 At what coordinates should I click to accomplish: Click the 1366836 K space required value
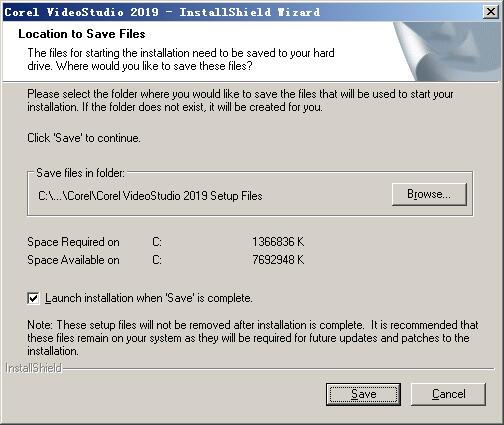point(278,242)
